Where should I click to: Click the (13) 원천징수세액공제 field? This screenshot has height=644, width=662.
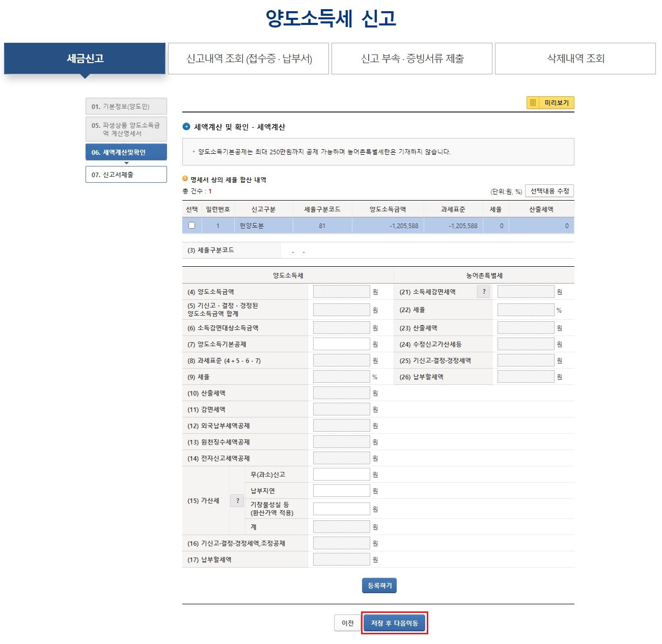342,442
